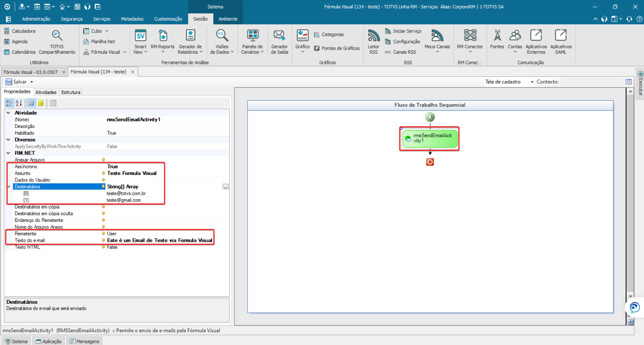The height and width of the screenshot is (345, 644).
Task: Open the Fórmula Visual ribbon dropdown
Action: point(105,52)
